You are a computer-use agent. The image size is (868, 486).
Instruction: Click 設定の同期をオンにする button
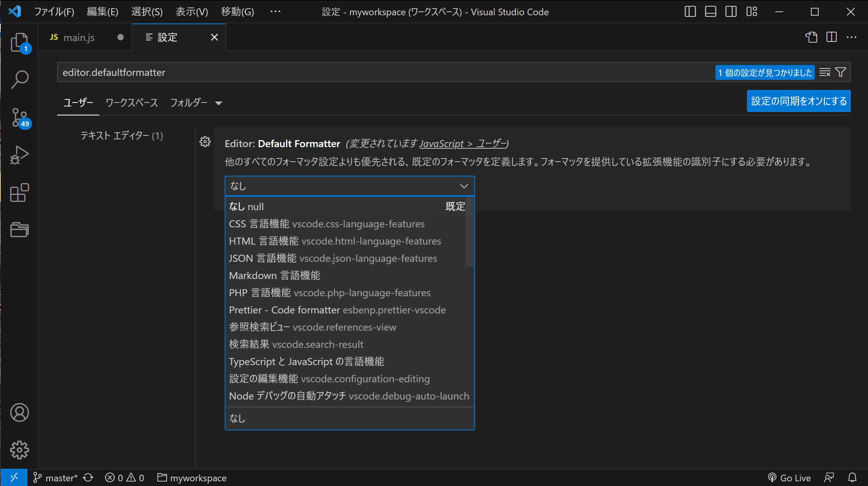click(x=799, y=101)
